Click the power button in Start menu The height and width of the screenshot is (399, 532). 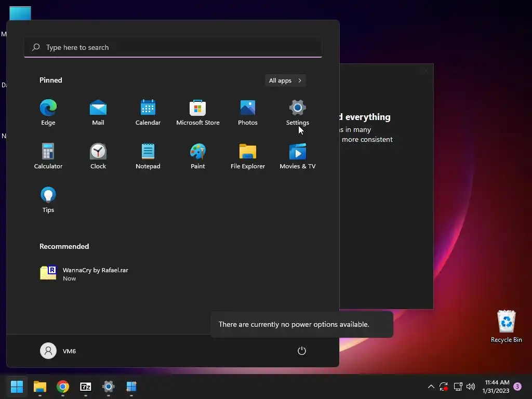pos(302,351)
